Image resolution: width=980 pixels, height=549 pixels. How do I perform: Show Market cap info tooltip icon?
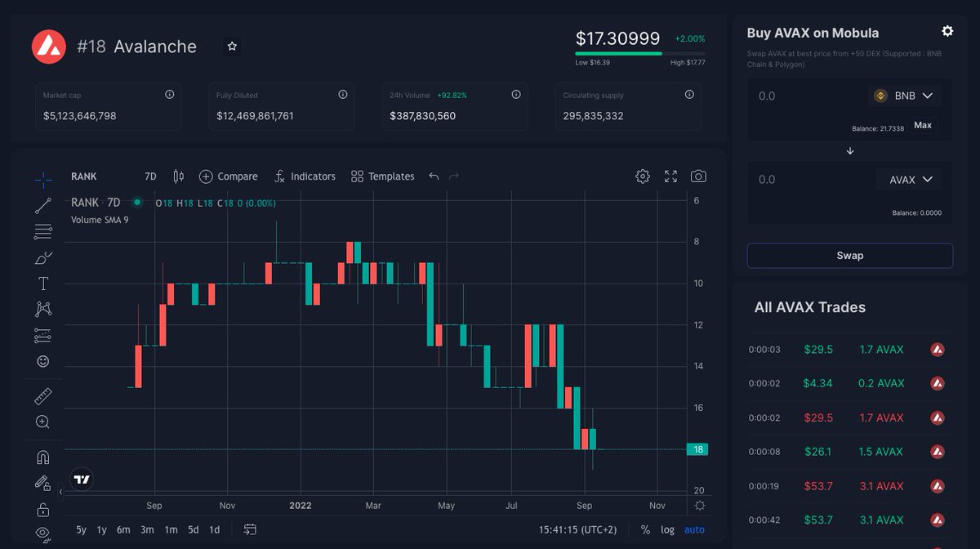170,95
